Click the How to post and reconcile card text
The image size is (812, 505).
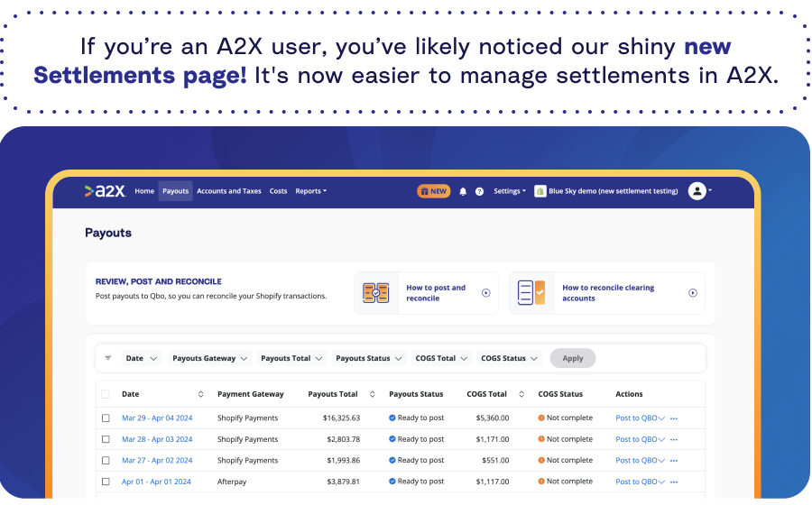pyautogui.click(x=436, y=293)
